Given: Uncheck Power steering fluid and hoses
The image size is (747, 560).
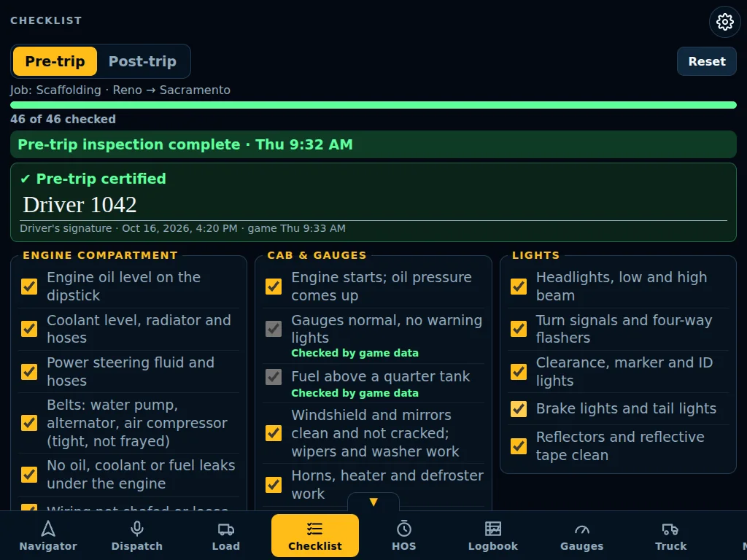Looking at the screenshot, I should 29,371.
